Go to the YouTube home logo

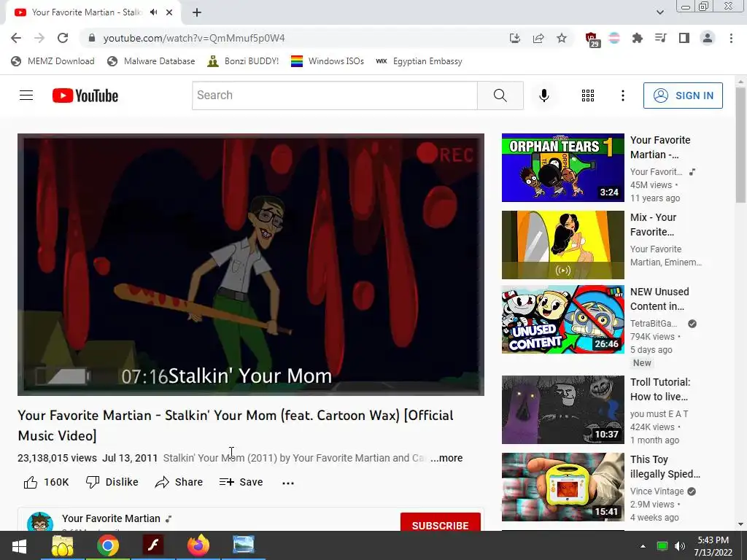85,96
